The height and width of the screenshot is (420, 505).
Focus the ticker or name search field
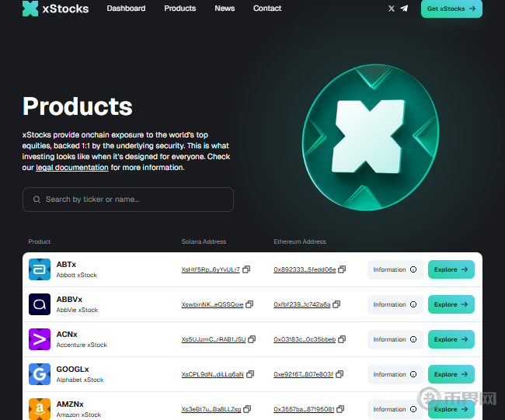(128, 200)
